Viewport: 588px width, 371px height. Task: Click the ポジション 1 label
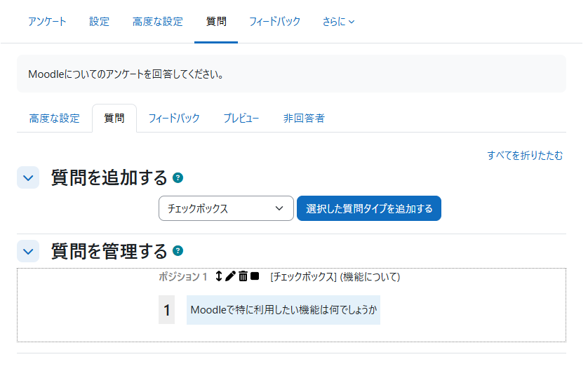pos(182,276)
